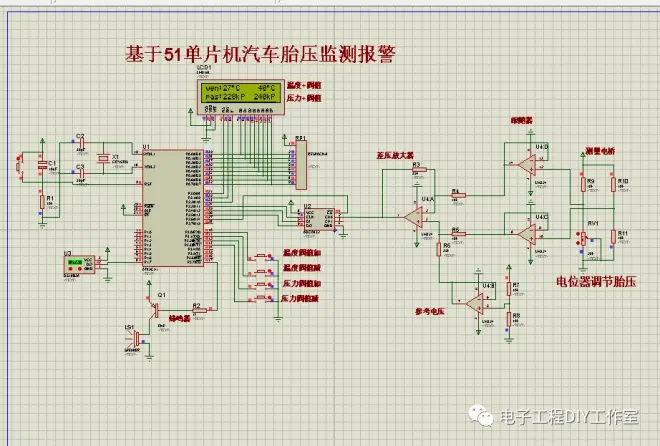Select resistor R4
660x446 pixels.
[458, 196]
